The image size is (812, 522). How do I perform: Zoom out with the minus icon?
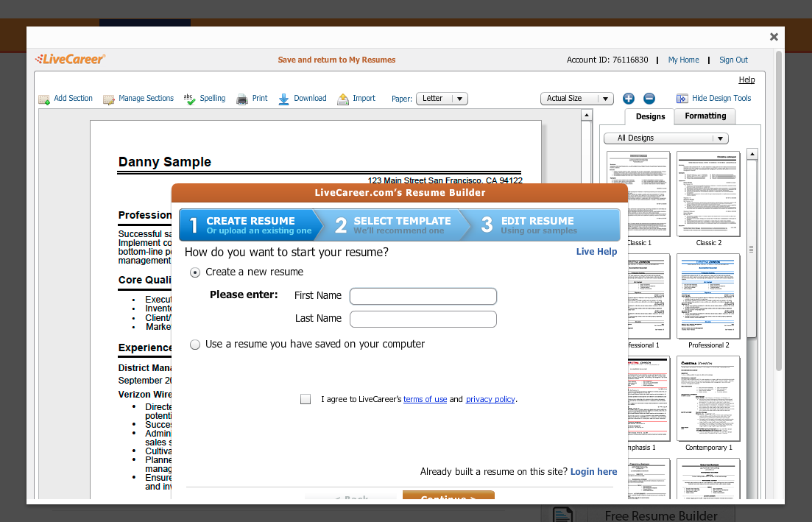pos(649,99)
